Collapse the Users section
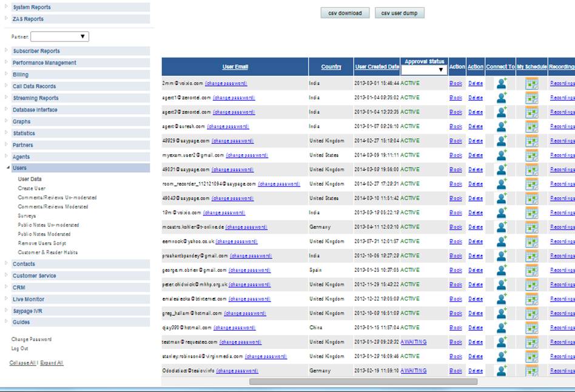 pyautogui.click(x=19, y=168)
